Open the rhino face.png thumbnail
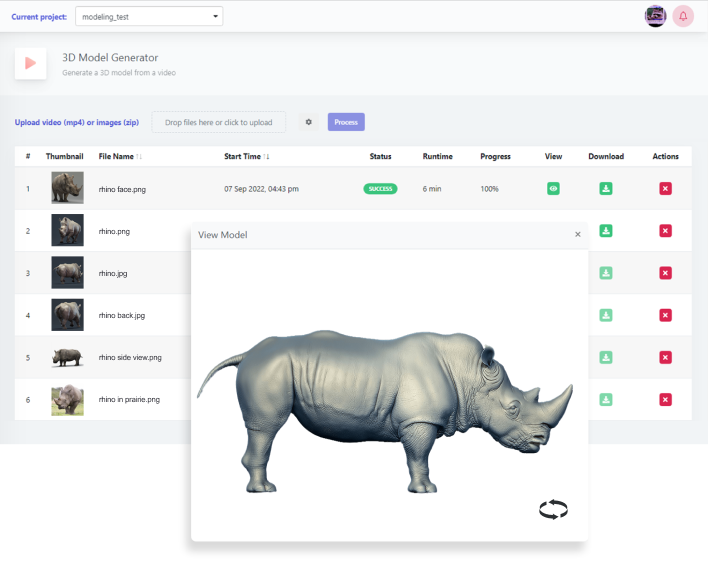This screenshot has height=579, width=708. coord(67,187)
